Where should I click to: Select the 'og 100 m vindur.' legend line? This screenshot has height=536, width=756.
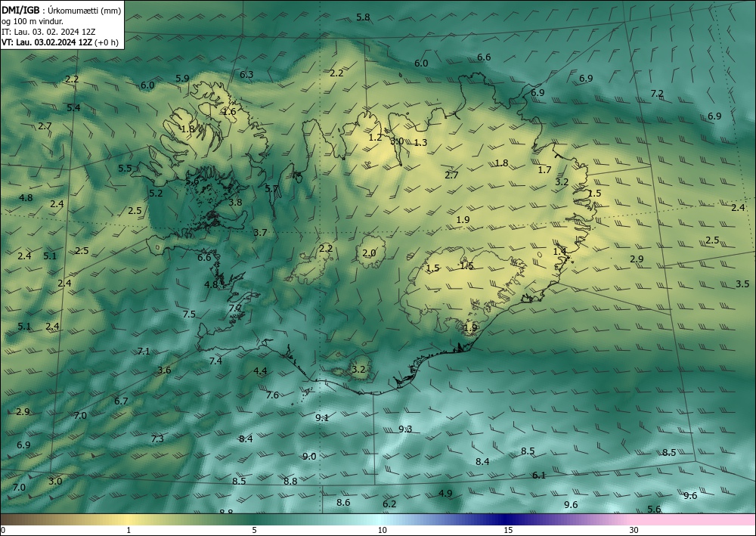[x=33, y=21]
